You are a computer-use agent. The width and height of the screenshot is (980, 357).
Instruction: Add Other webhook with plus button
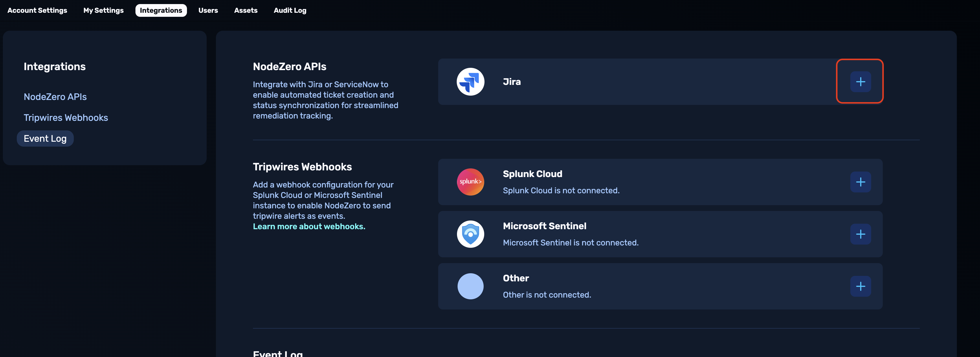click(x=860, y=286)
